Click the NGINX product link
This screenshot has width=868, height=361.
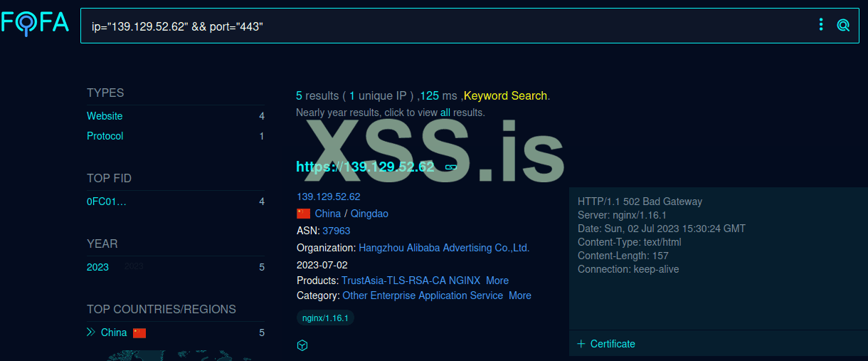click(465, 281)
